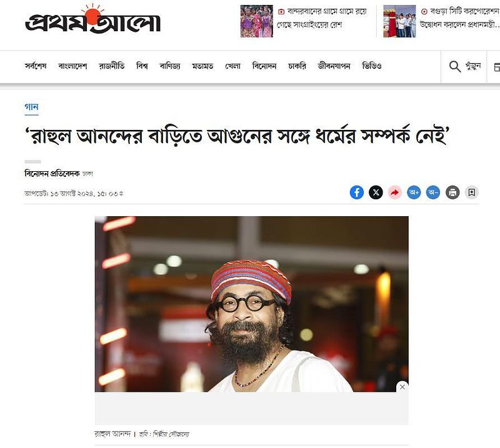
Task: Expand the update time details arrow
Action: point(121,194)
